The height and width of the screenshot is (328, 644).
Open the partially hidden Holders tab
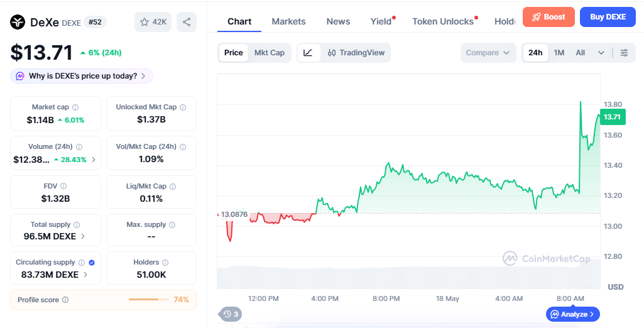point(505,22)
